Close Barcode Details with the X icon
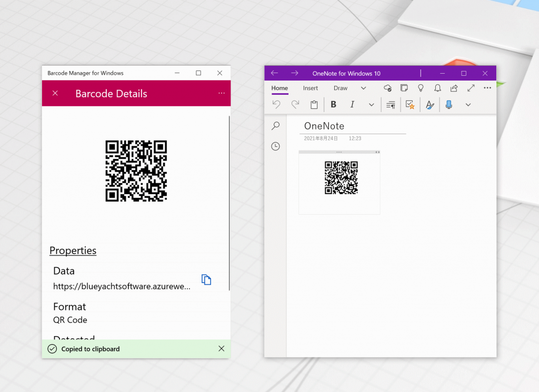 click(x=55, y=93)
